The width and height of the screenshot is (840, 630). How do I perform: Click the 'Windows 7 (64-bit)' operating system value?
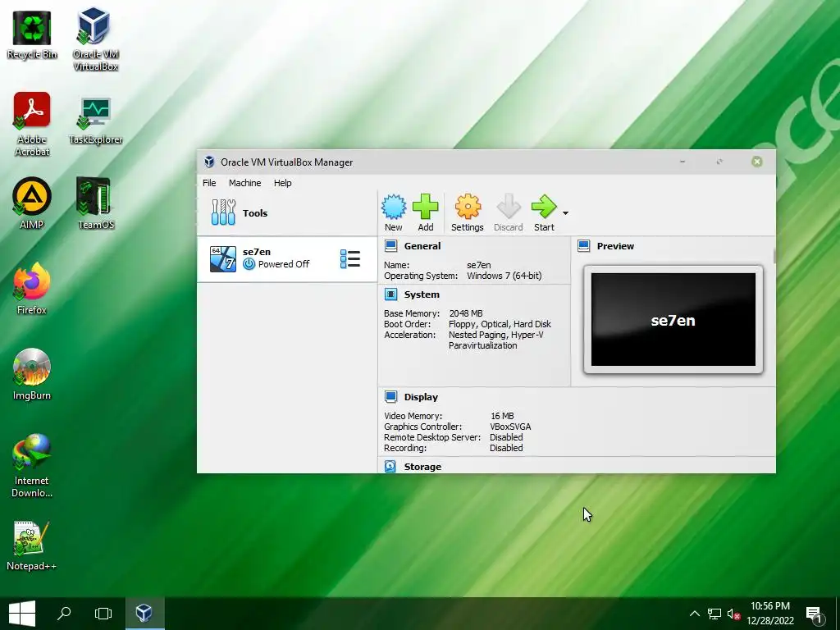pos(504,276)
